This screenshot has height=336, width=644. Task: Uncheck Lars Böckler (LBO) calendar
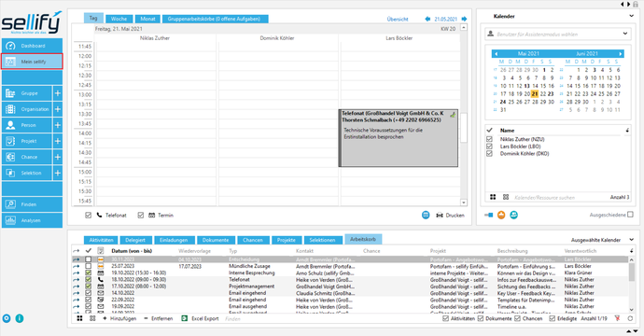pyautogui.click(x=489, y=147)
